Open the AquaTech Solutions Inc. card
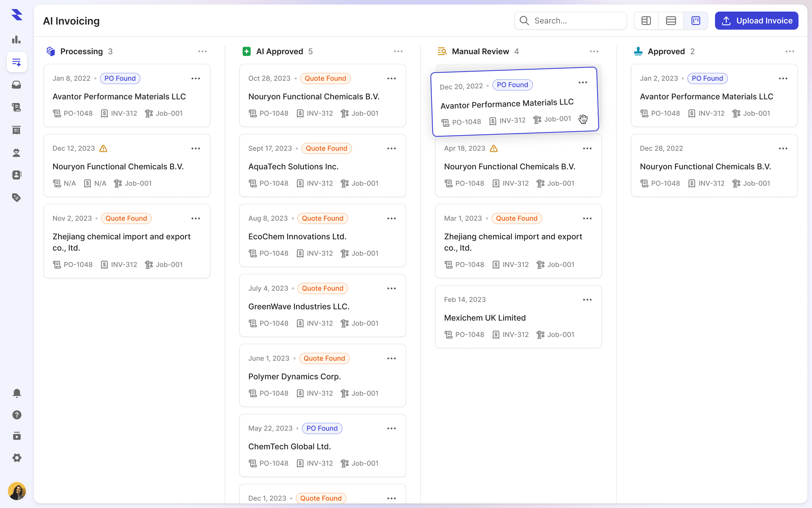The height and width of the screenshot is (508, 812). (x=323, y=166)
